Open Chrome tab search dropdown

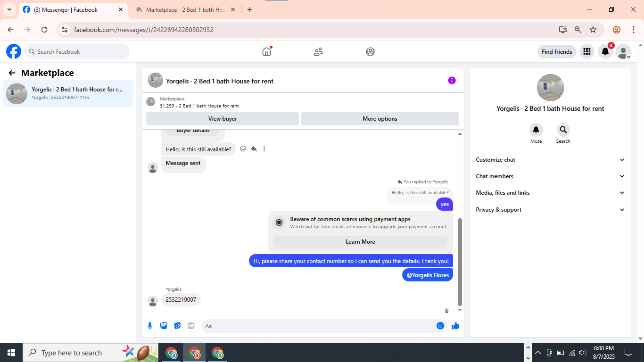coord(9,9)
